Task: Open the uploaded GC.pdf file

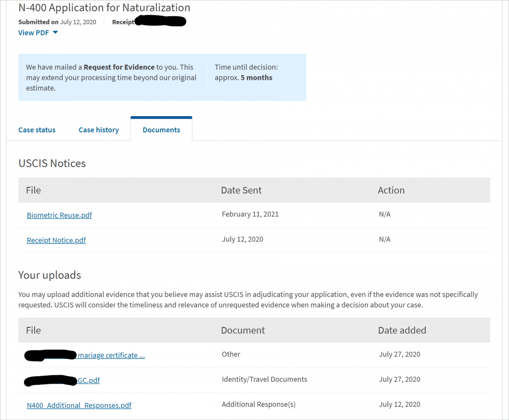Action: point(88,380)
